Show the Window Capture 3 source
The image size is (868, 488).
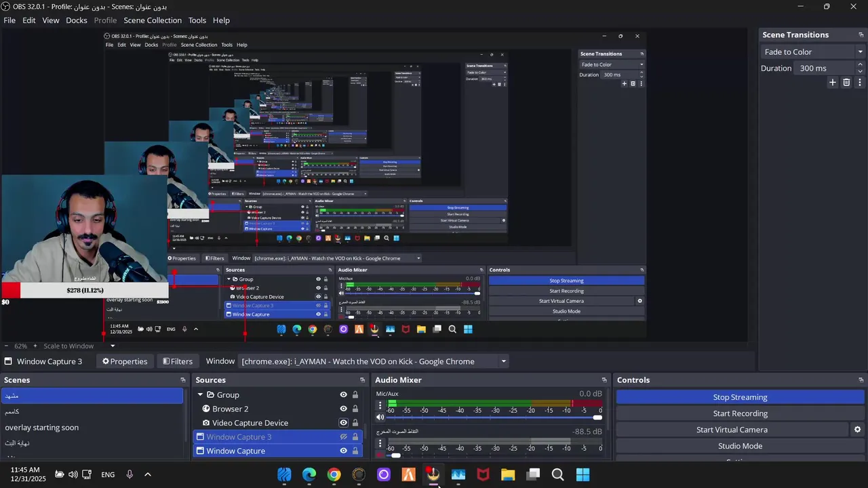[x=343, y=437]
